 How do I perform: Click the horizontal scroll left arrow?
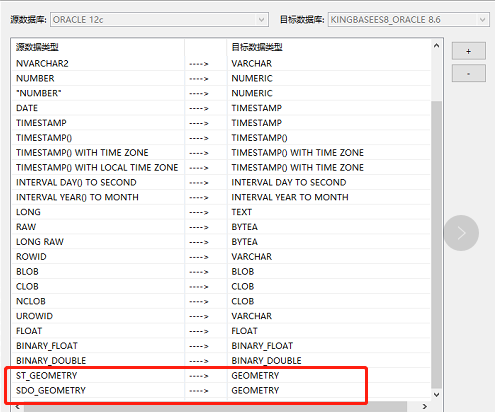tap(18, 406)
